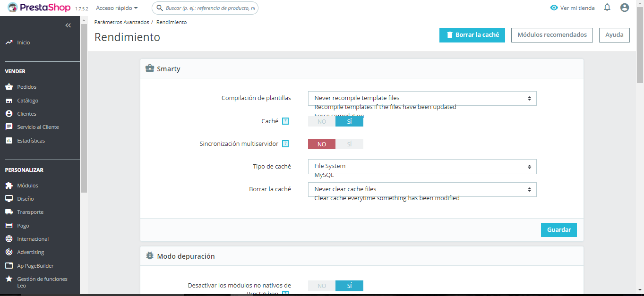Click the Internacional globe icon
This screenshot has height=296, width=644.
click(x=9, y=239)
